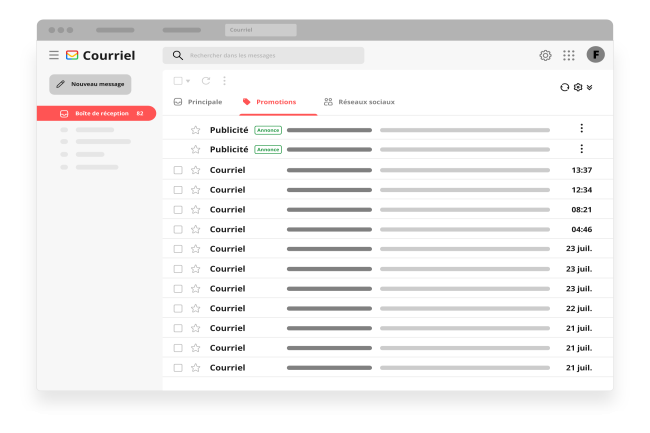Click the refresh arrow in toolbar
Viewport: 650px width, 433px height.
coord(206,81)
